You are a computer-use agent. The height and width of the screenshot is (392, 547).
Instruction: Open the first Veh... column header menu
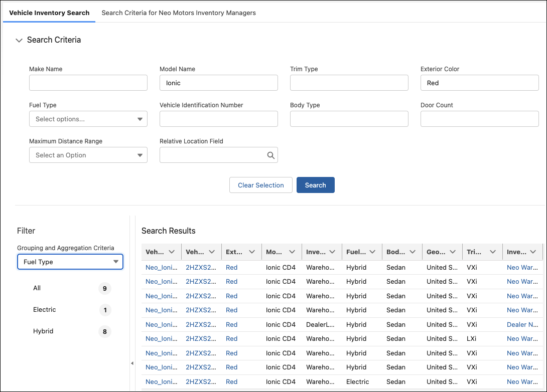(172, 252)
